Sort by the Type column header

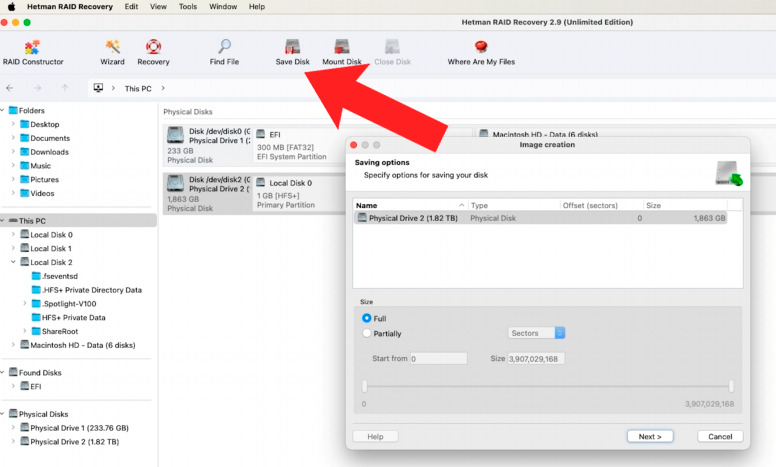click(514, 205)
